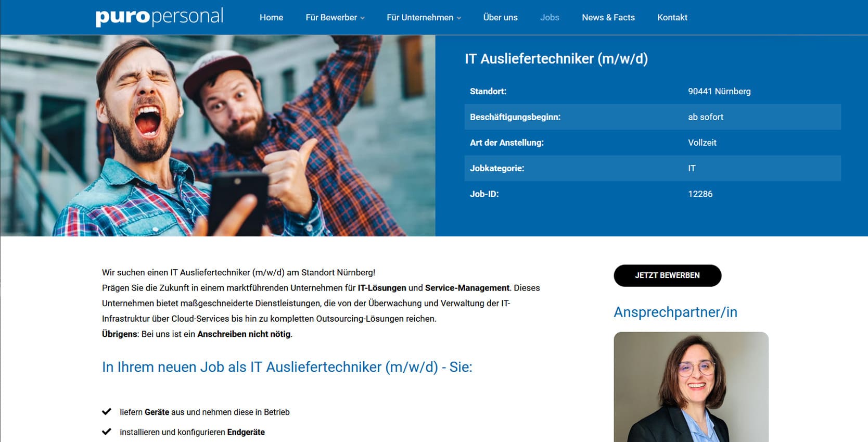Screen dimensions: 868x442
Task: Click the hero image of two men
Action: tap(218, 136)
